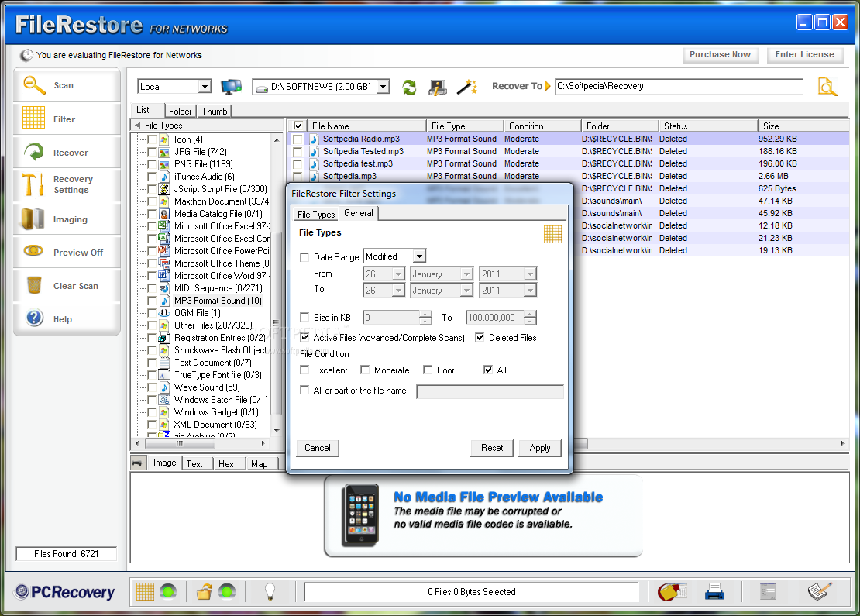
Task: Click the red tag icon in bottom bar
Action: point(672,591)
